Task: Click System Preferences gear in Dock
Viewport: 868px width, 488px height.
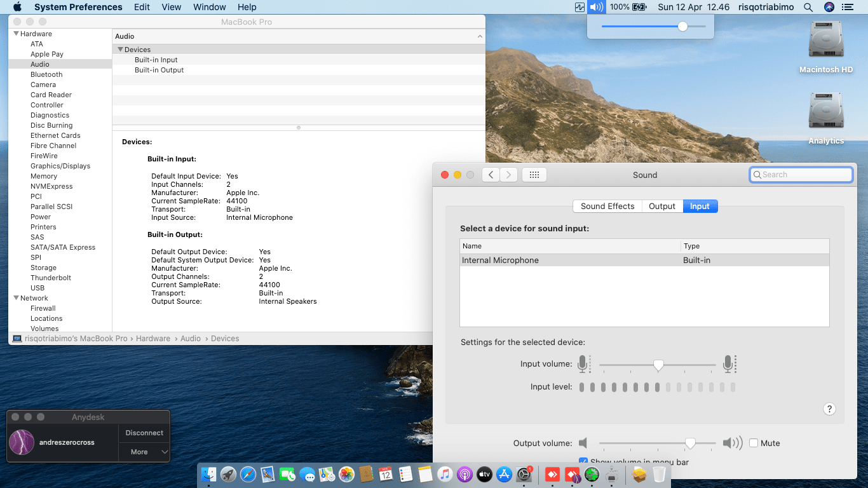Action: 524,474
